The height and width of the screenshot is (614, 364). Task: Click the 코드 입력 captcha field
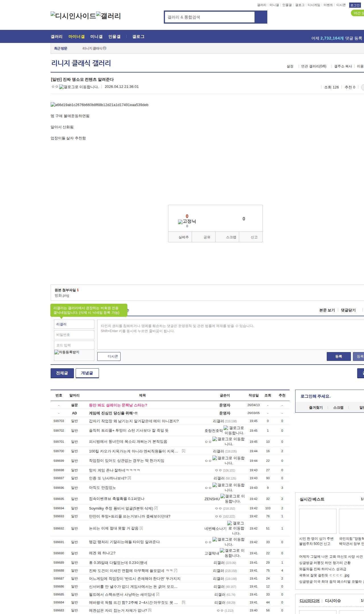pos(74,345)
